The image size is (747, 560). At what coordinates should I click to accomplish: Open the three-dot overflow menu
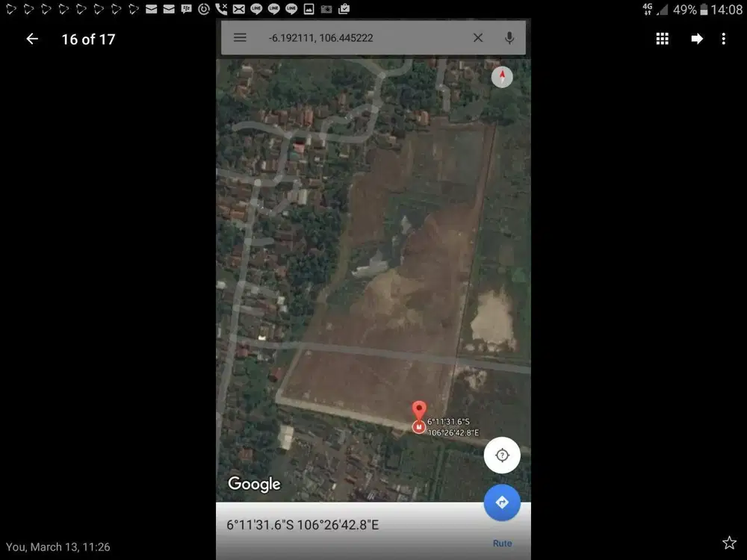[724, 39]
